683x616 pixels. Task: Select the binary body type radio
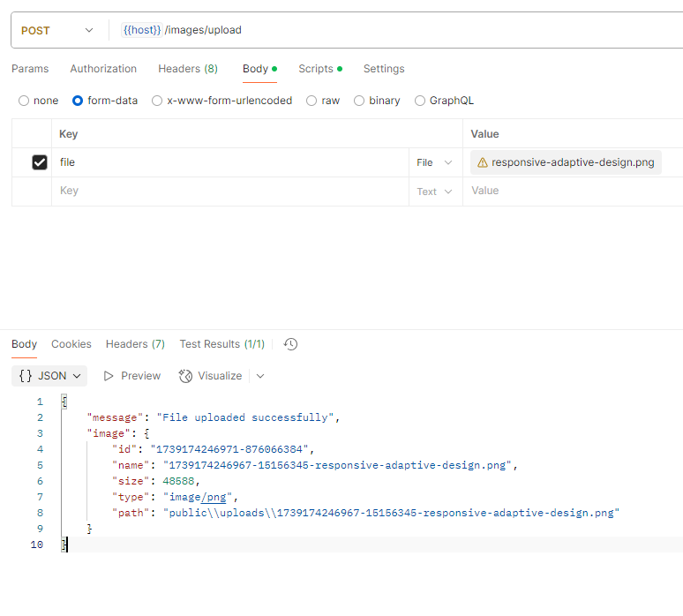tap(359, 101)
